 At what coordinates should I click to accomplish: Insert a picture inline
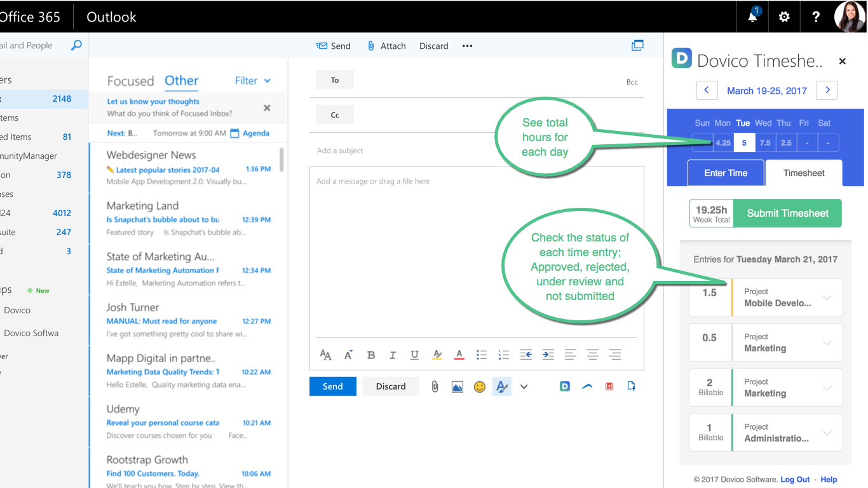[x=458, y=386]
